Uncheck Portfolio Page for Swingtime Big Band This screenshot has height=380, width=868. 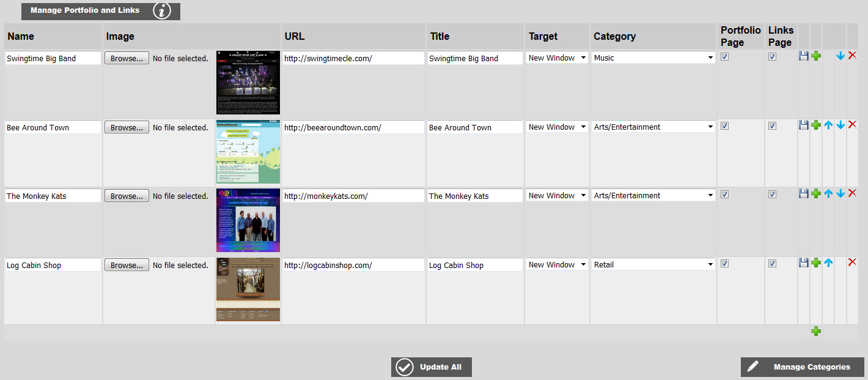724,56
